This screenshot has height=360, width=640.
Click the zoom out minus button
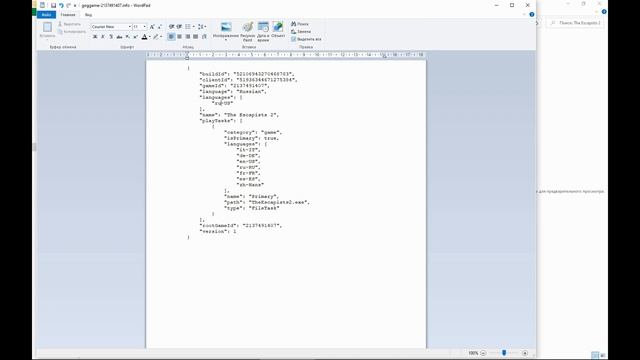(483, 353)
